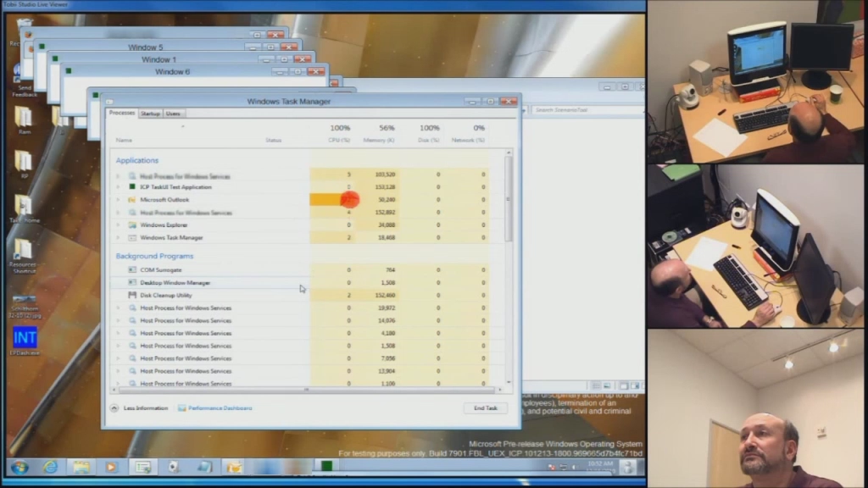Click the Disk Cleanup Utility icon
Screen dimensions: 868x488
pyautogui.click(x=131, y=294)
